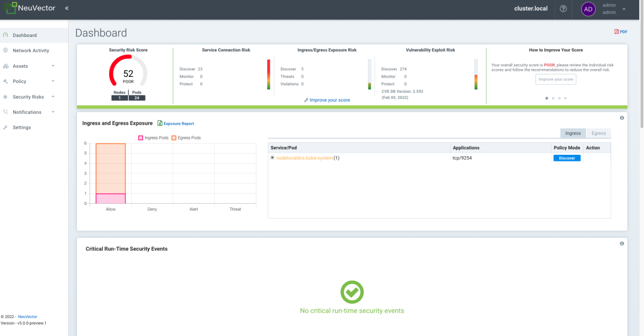Click the Policy Mode column header
This screenshot has width=644, height=336.
pyautogui.click(x=567, y=148)
